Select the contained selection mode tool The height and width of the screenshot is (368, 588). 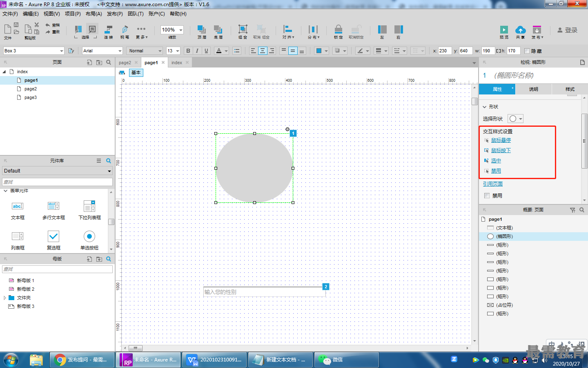pyautogui.click(x=92, y=29)
